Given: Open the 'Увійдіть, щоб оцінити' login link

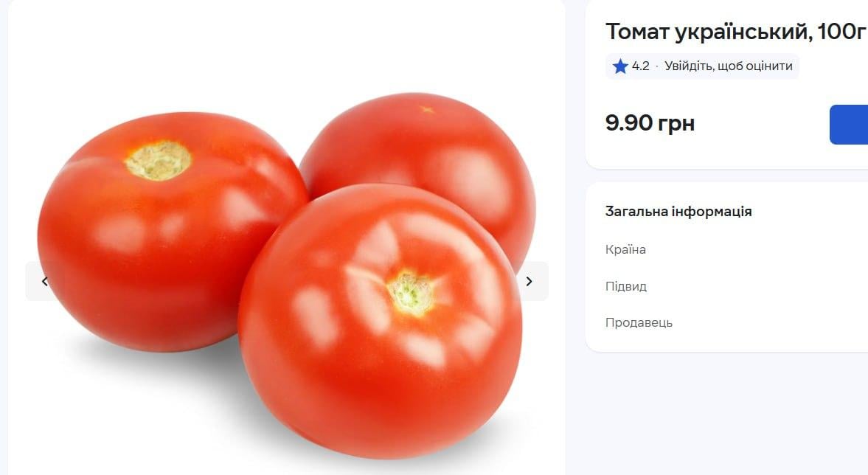Looking at the screenshot, I should tap(728, 66).
